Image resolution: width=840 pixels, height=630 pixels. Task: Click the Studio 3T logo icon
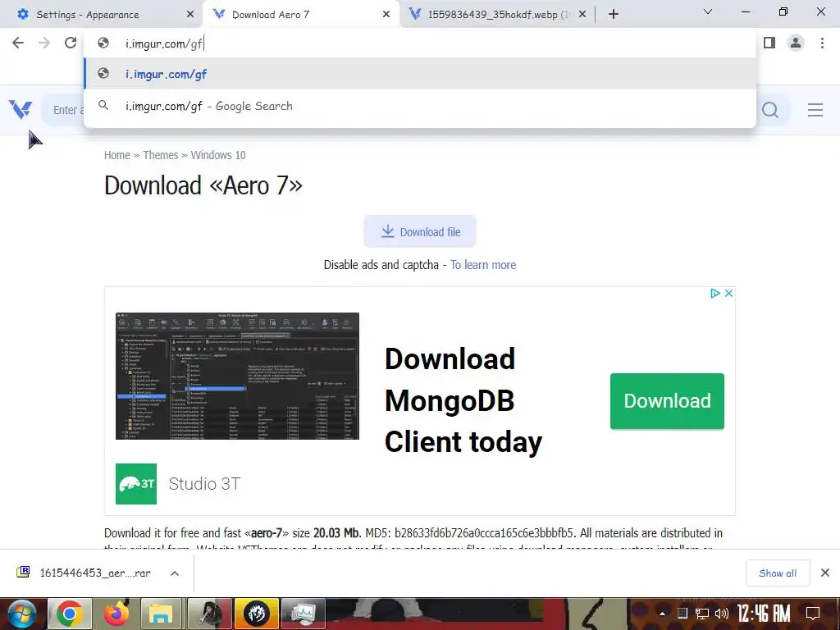136,484
